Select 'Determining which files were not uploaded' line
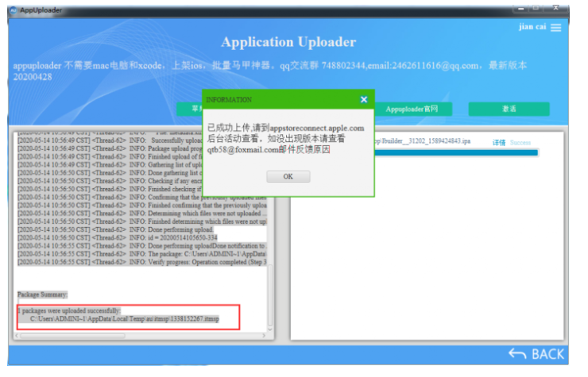Screen dimensions: 588x377 pyautogui.click(x=142, y=214)
